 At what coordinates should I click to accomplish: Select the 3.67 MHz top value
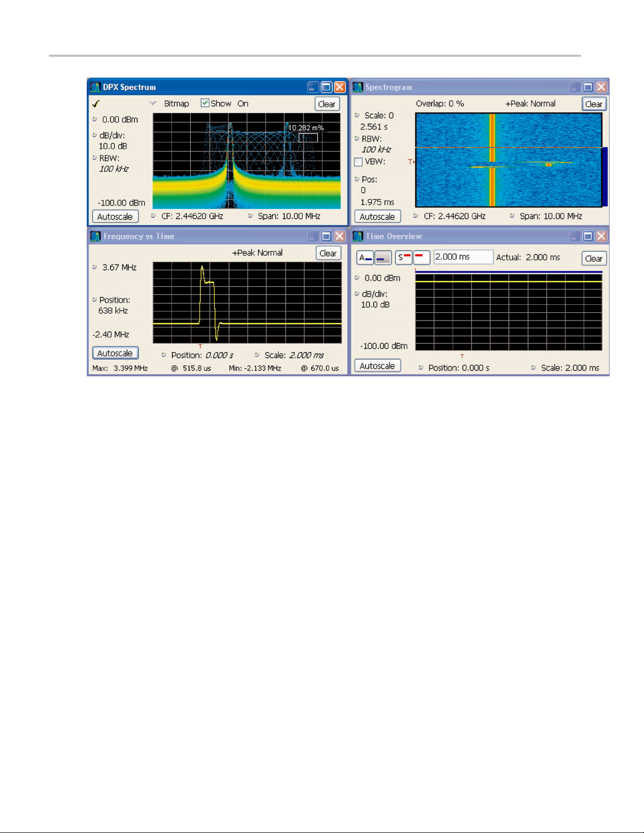(x=119, y=268)
